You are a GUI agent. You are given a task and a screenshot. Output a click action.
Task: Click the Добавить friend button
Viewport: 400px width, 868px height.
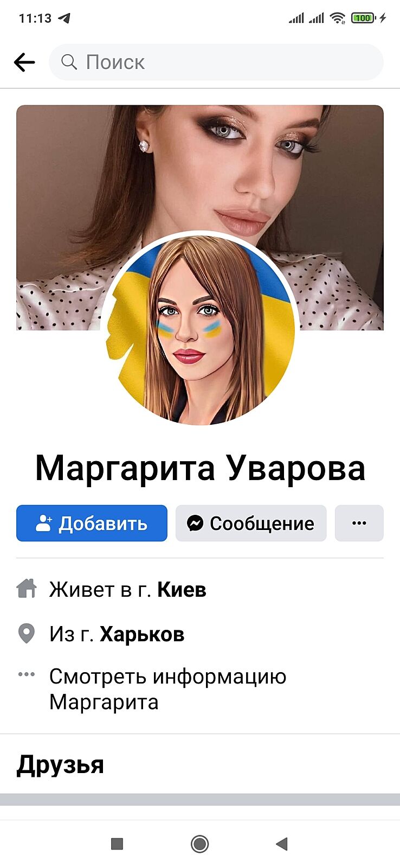[92, 523]
